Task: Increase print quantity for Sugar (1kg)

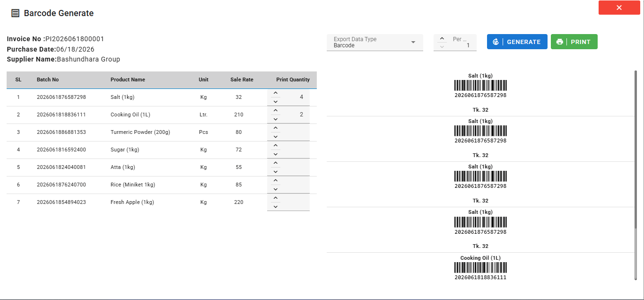Action: [275, 146]
